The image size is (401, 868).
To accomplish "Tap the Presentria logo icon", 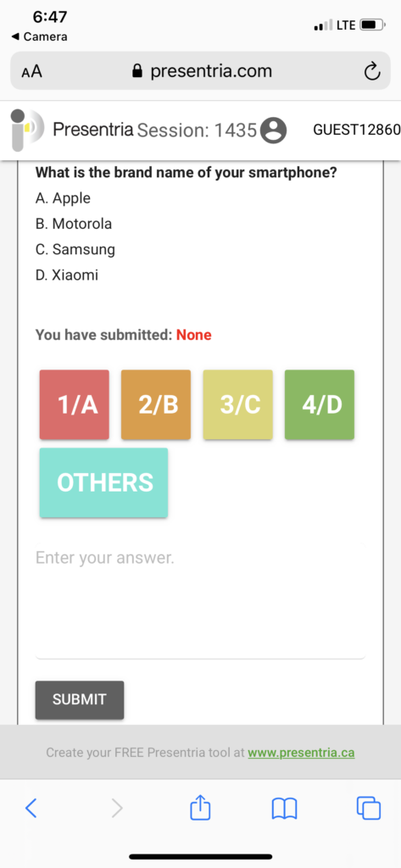I will point(26,130).
